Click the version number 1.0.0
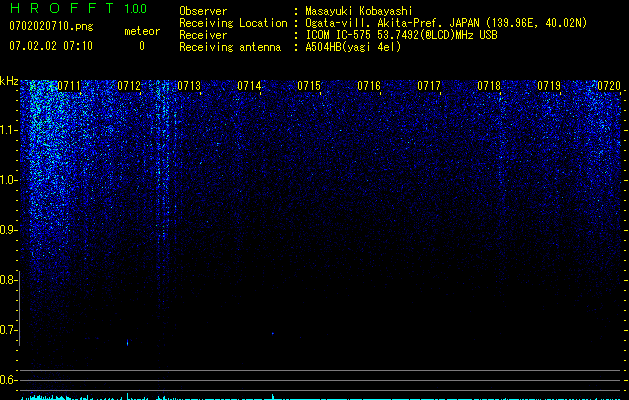The height and width of the screenshot is (400, 629). pos(136,9)
